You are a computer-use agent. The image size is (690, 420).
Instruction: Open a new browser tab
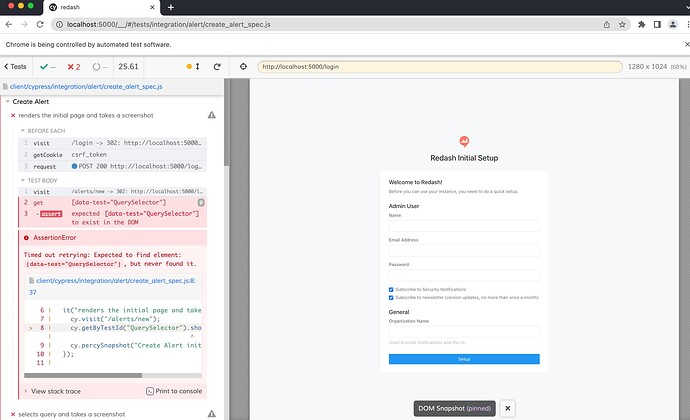(171, 7)
